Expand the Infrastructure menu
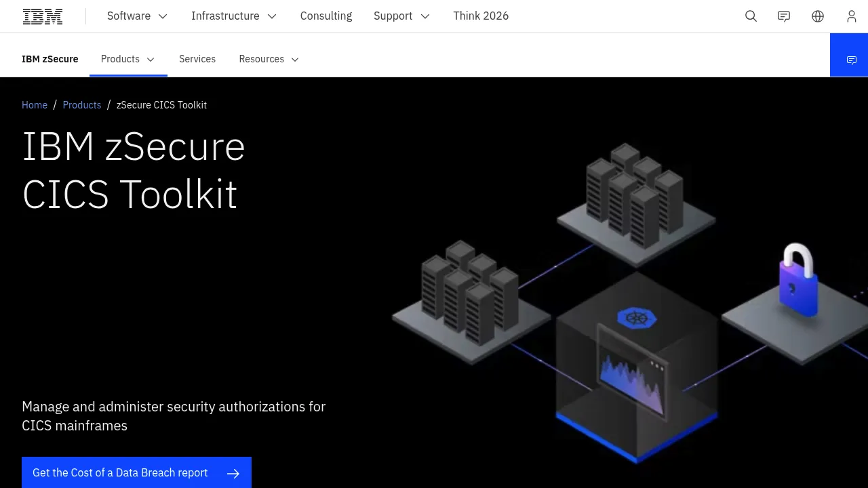868x488 pixels. pyautogui.click(x=234, y=16)
